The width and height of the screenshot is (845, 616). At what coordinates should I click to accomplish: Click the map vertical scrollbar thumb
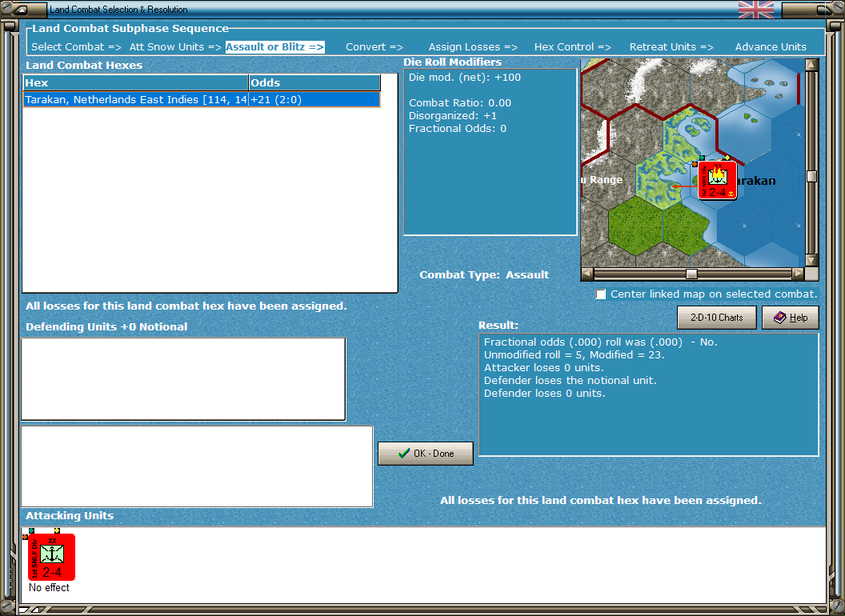811,176
